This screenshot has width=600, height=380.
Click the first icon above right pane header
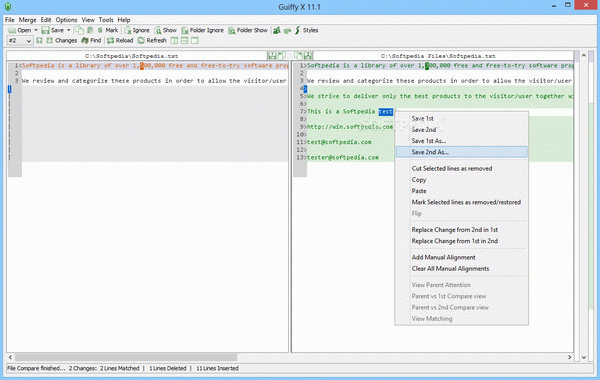coord(298,55)
